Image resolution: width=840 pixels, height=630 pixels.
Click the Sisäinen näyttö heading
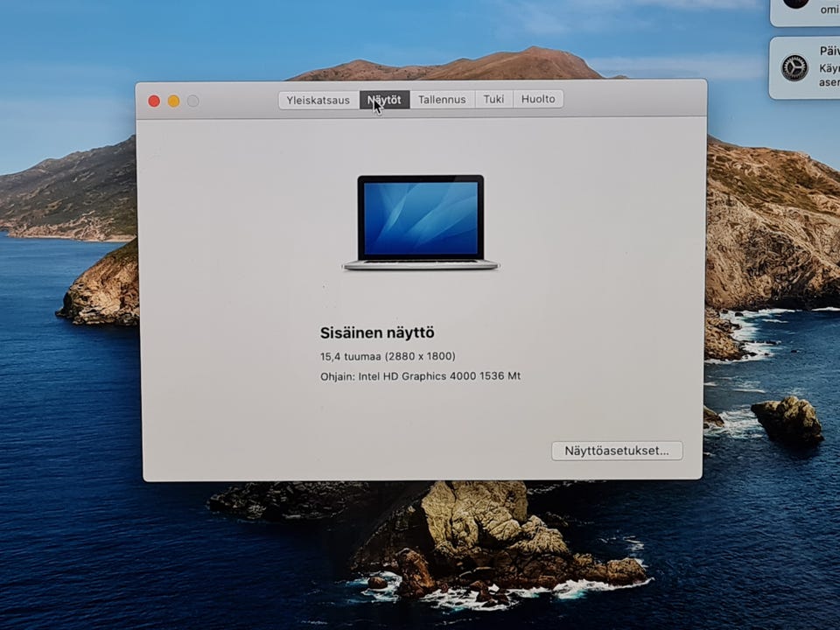tap(377, 332)
